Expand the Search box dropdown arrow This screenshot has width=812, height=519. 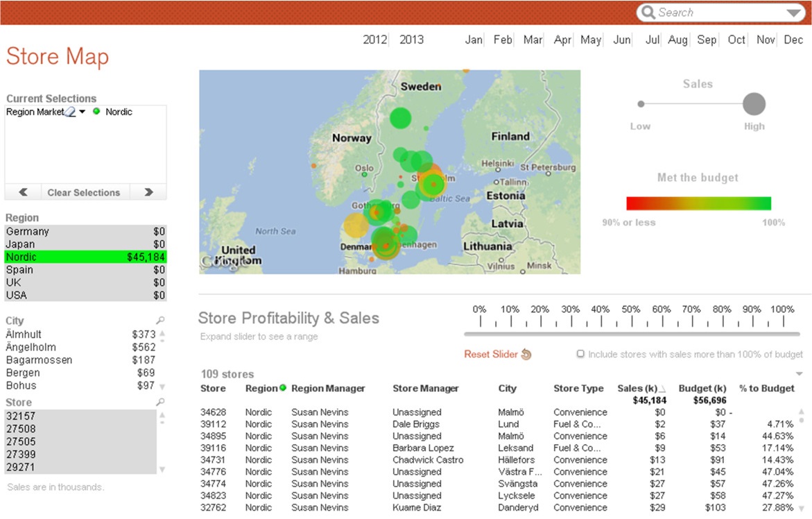coord(793,12)
